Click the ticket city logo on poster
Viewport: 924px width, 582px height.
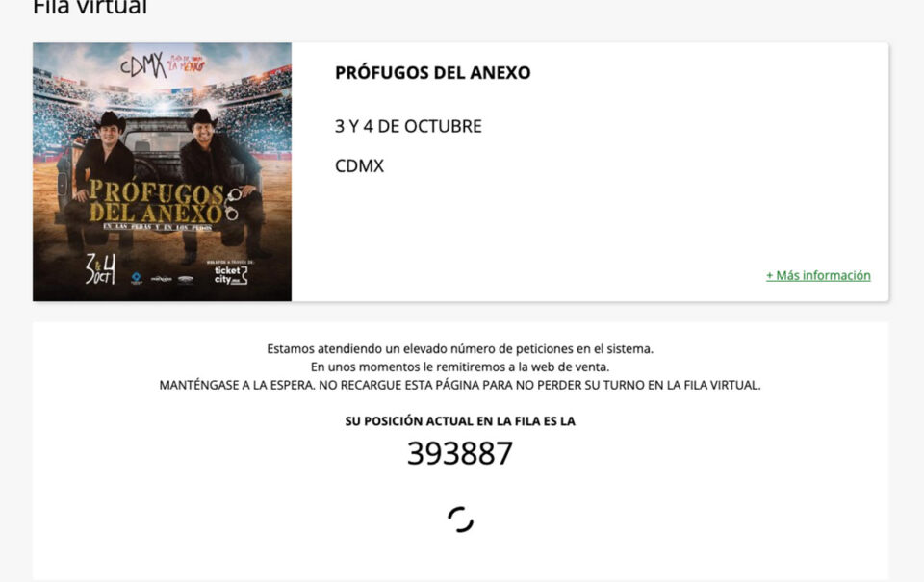(x=230, y=274)
